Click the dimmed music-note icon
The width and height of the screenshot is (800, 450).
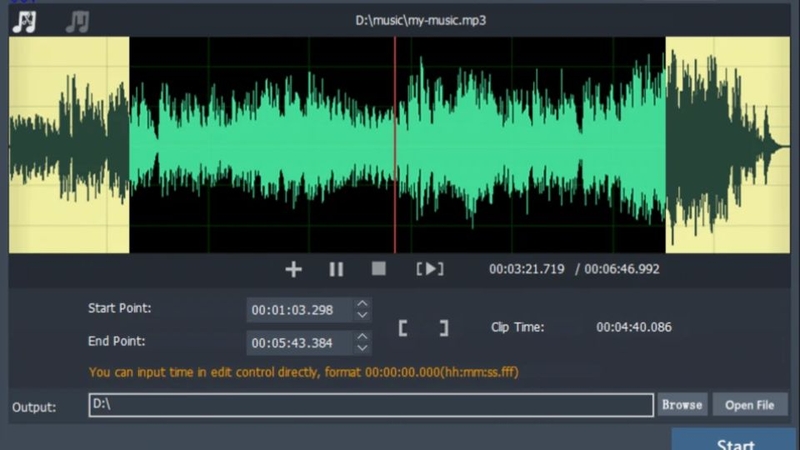click(78, 21)
